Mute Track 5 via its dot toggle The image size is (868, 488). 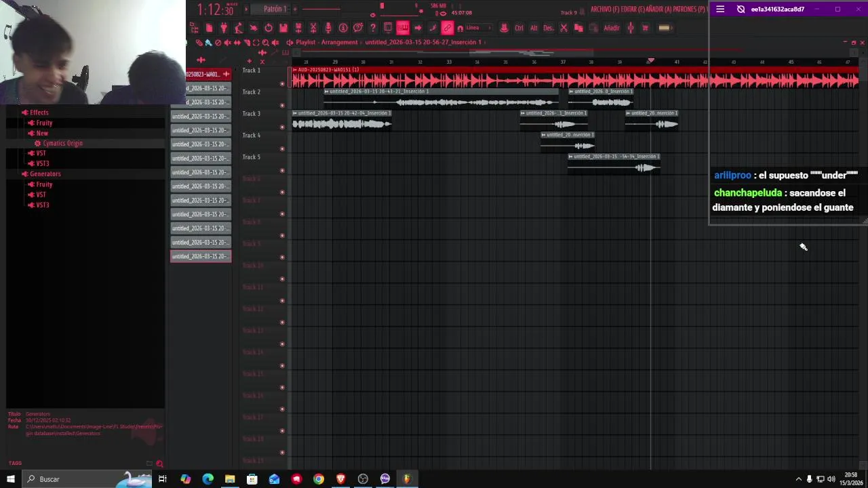(282, 171)
